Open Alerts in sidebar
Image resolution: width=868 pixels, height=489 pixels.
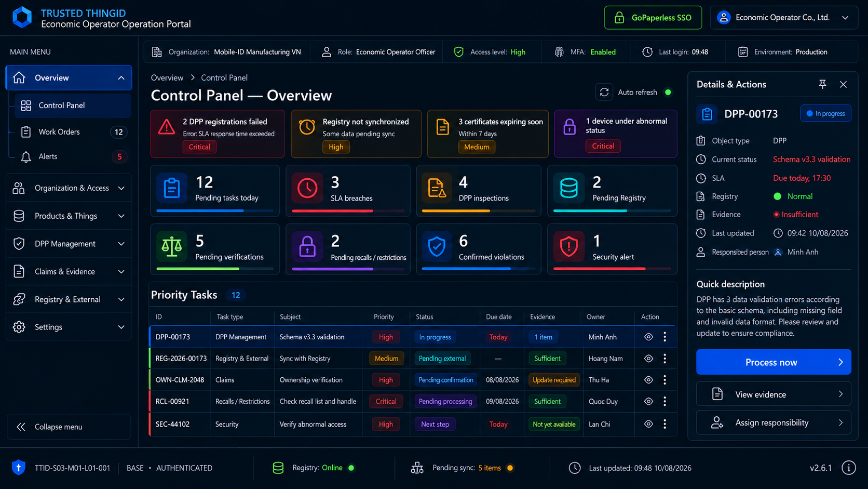[73, 156]
